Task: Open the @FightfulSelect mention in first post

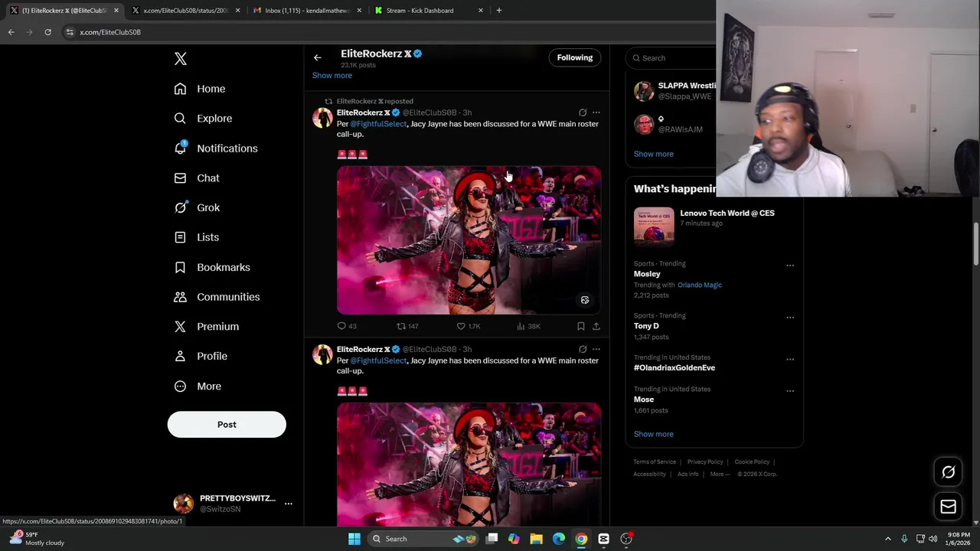Action: coord(378,124)
